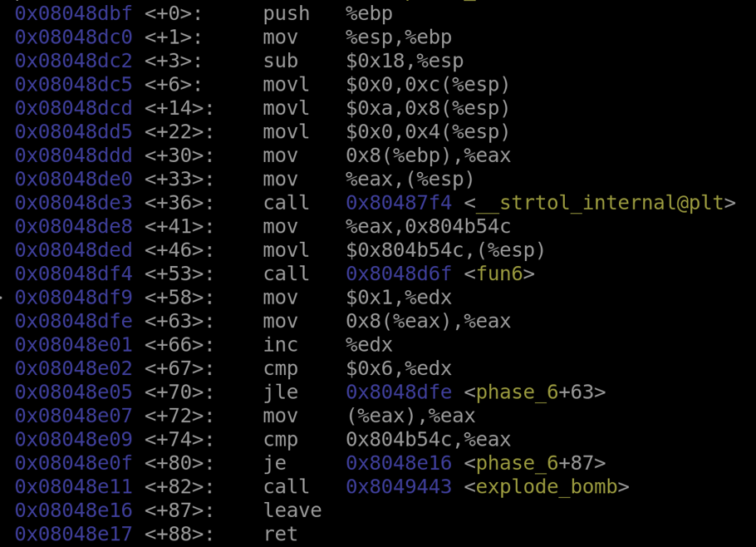Click the explode_bomb symbol name
Image resolution: width=756 pixels, height=547 pixels.
click(547, 487)
